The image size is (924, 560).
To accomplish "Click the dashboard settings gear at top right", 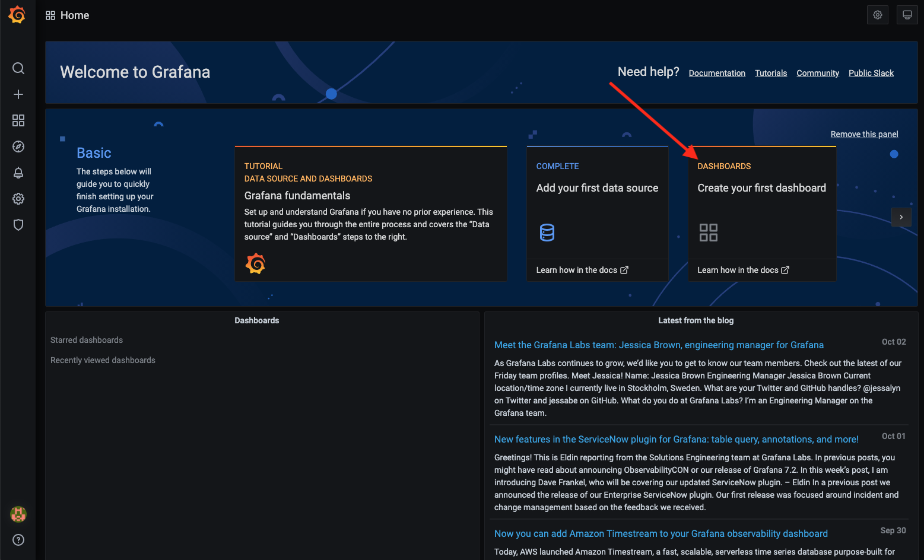I will coord(878,15).
